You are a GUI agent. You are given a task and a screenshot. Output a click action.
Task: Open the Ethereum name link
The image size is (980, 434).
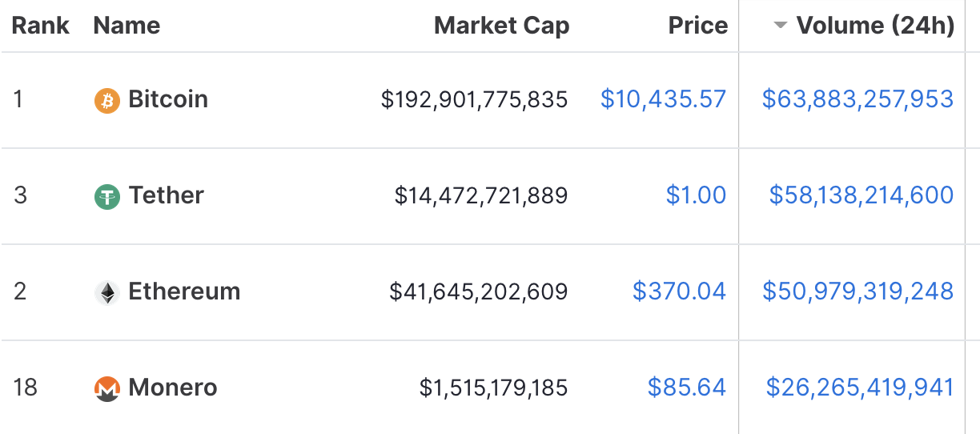coord(184,291)
